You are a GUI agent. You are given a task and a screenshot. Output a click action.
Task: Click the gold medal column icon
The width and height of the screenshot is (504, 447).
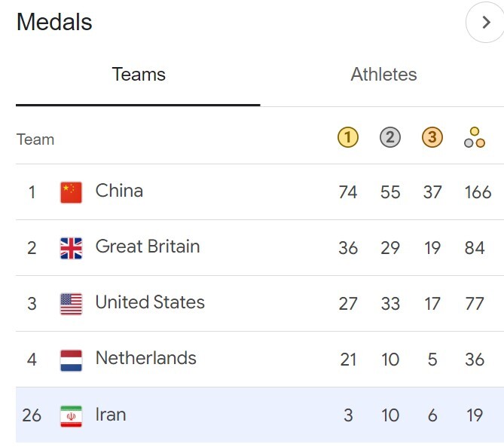(348, 137)
